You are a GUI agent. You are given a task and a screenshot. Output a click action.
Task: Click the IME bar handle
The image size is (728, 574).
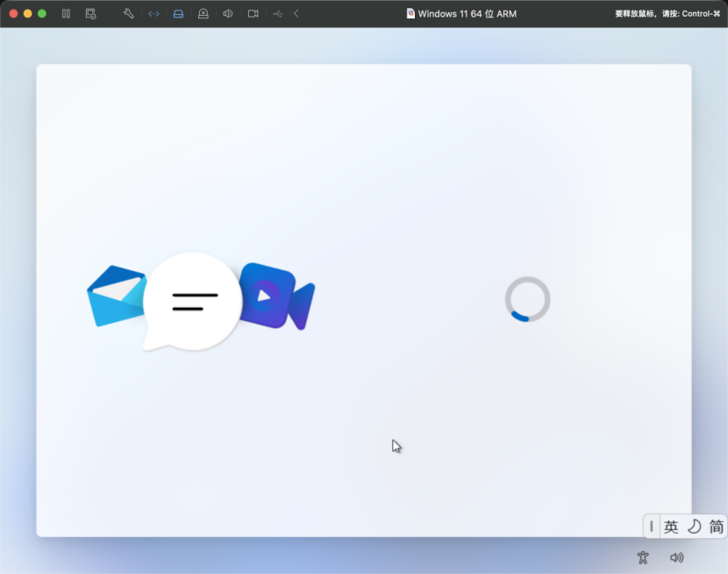[x=652, y=527]
